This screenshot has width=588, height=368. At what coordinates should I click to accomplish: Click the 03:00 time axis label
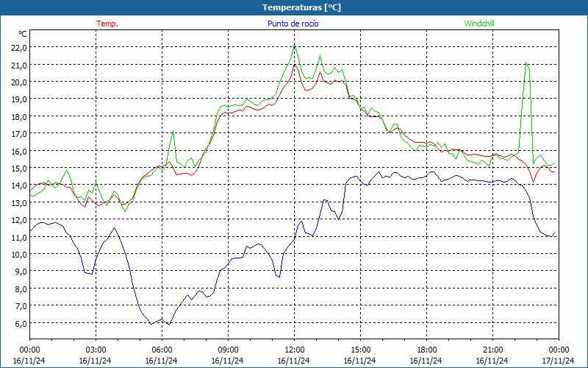coord(96,350)
